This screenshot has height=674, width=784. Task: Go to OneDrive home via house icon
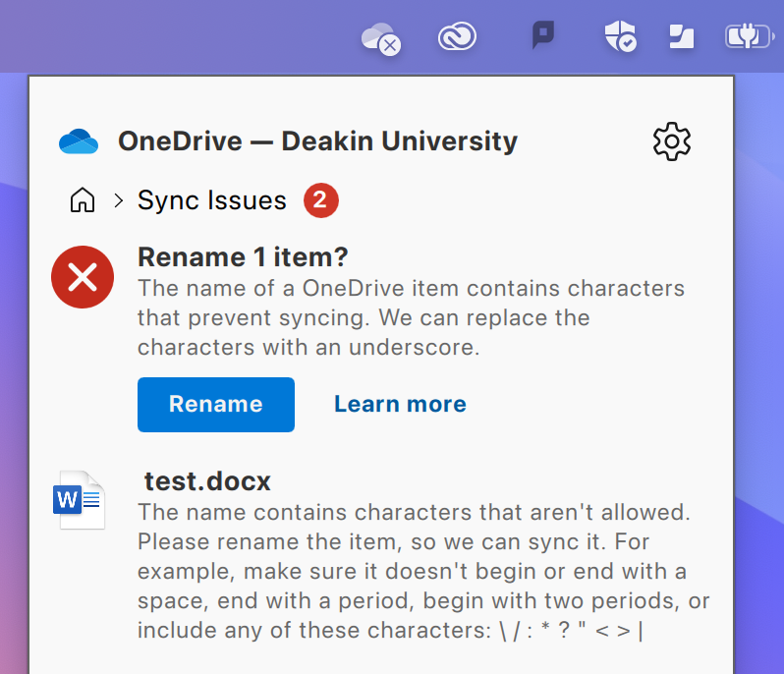click(83, 201)
